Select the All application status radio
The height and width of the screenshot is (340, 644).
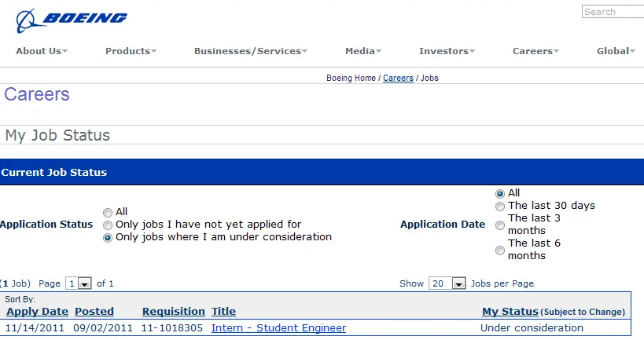[x=108, y=213]
